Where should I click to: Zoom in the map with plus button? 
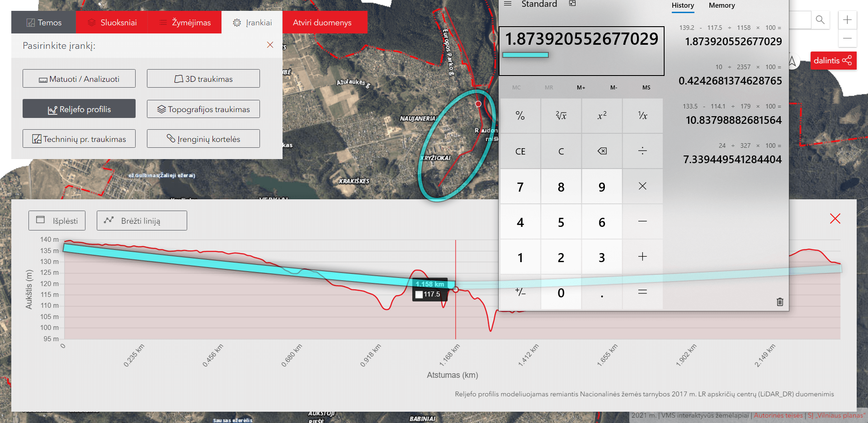[x=847, y=20]
